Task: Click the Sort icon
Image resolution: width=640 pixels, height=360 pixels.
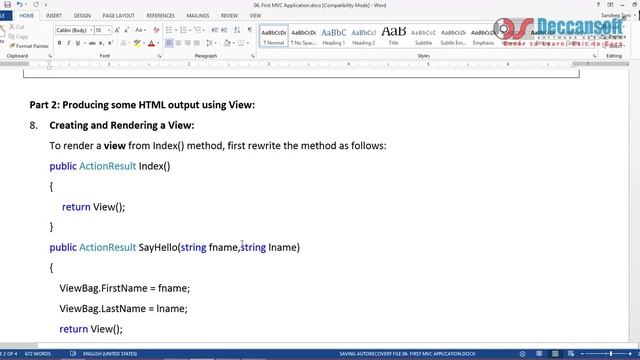Action: click(237, 30)
